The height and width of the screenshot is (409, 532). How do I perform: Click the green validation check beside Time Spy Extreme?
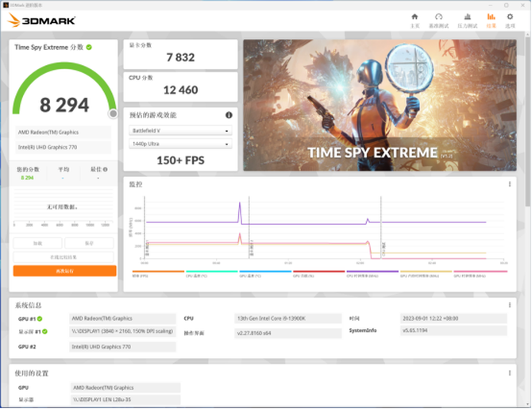[x=89, y=47]
